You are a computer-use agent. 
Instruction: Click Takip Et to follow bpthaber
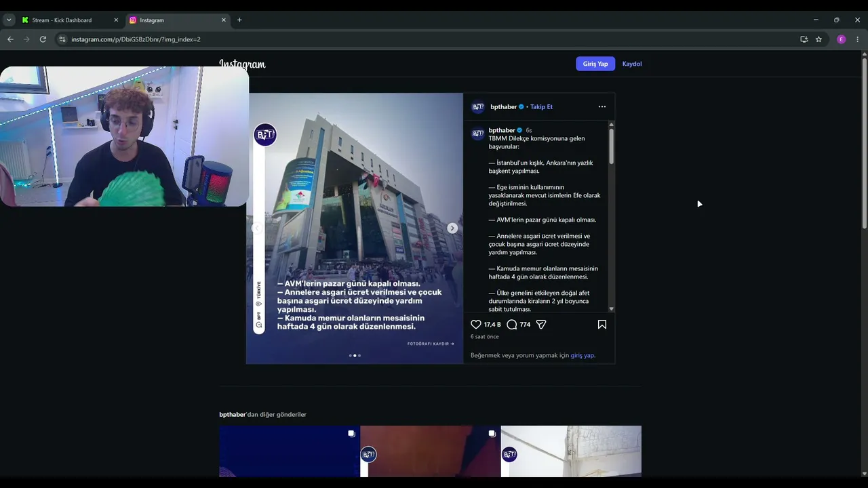[541, 107]
